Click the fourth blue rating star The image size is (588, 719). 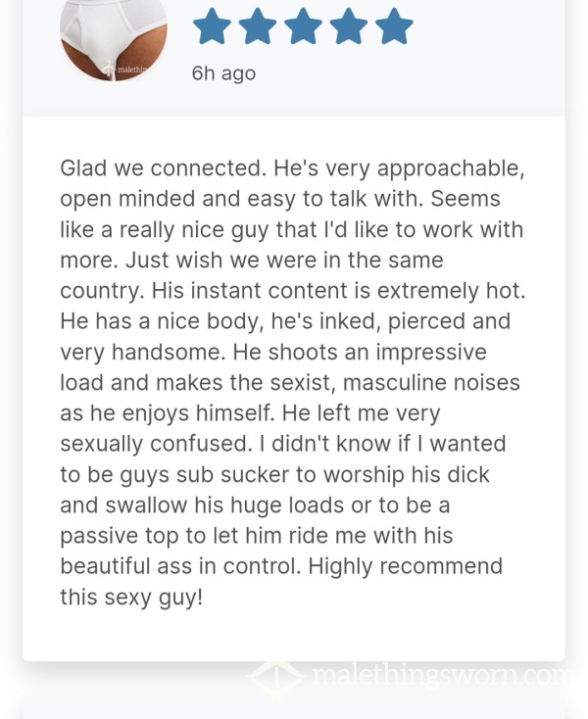pyautogui.click(x=348, y=25)
